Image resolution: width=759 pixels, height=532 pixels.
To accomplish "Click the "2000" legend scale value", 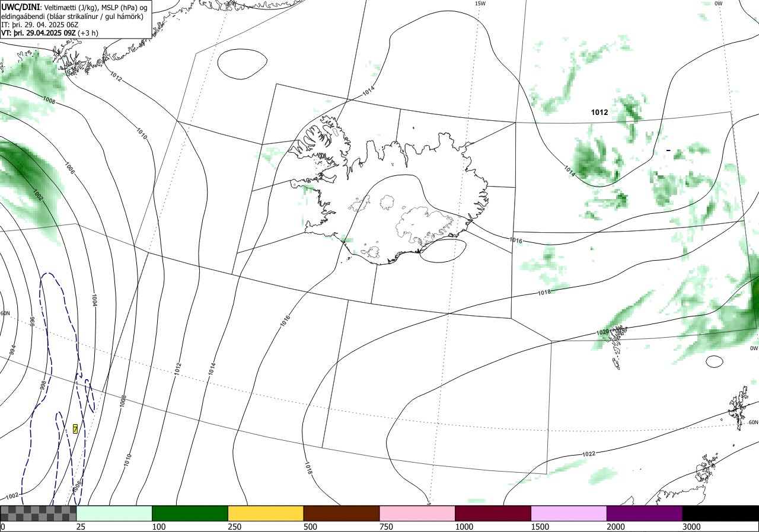I will (616, 527).
